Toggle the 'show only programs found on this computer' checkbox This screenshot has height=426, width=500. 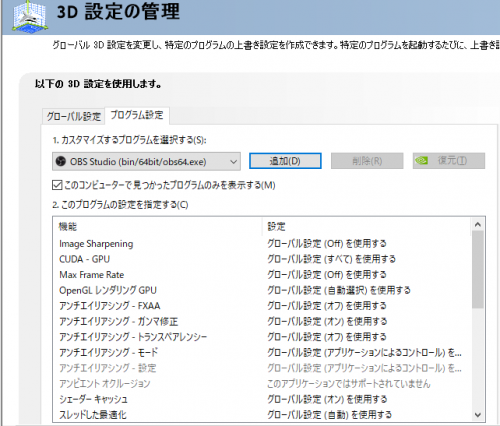(x=57, y=185)
